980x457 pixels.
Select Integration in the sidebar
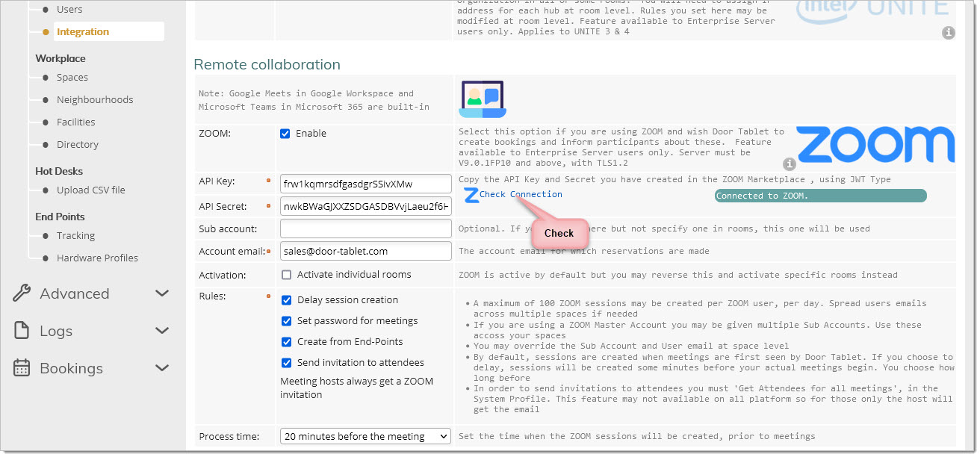[83, 31]
